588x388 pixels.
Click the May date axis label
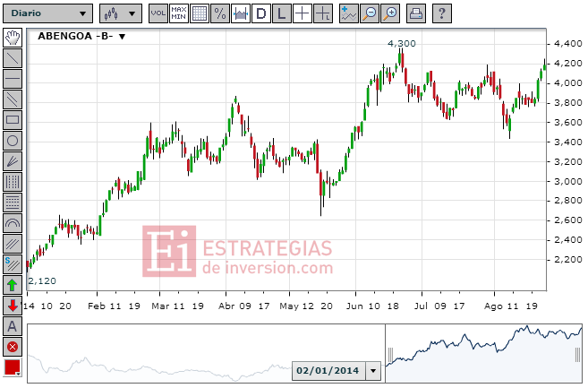click(x=289, y=306)
